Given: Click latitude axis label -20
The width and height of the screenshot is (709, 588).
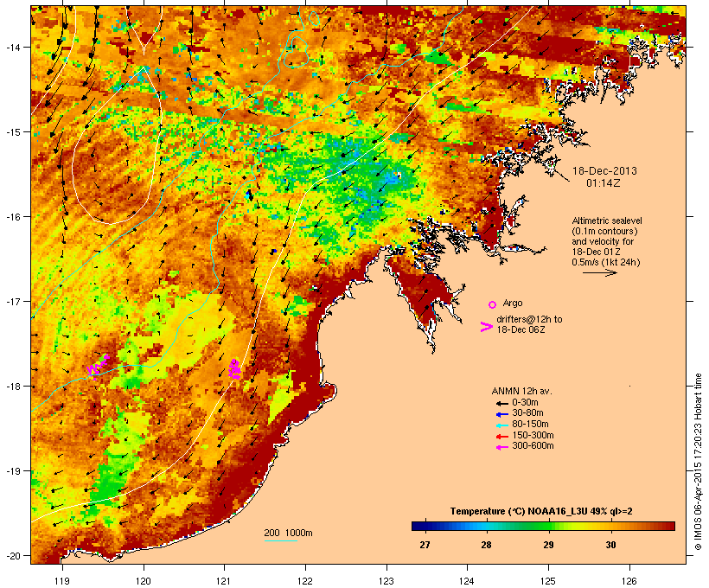Looking at the screenshot, I should click(12, 556).
